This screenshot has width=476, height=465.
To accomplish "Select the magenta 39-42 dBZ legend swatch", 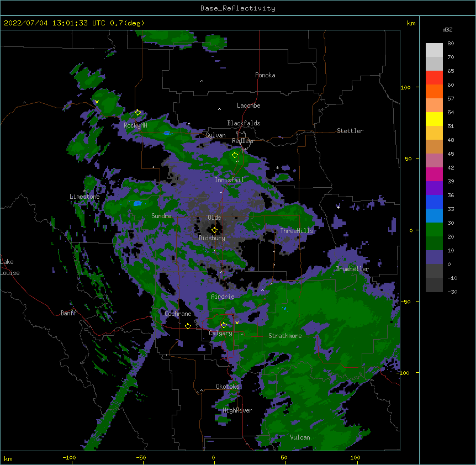I will click(434, 175).
